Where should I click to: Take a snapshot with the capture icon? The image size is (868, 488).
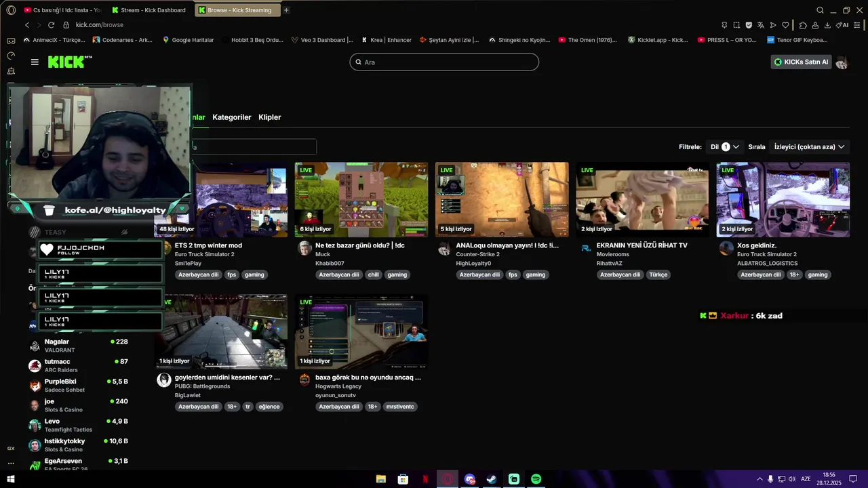736,25
